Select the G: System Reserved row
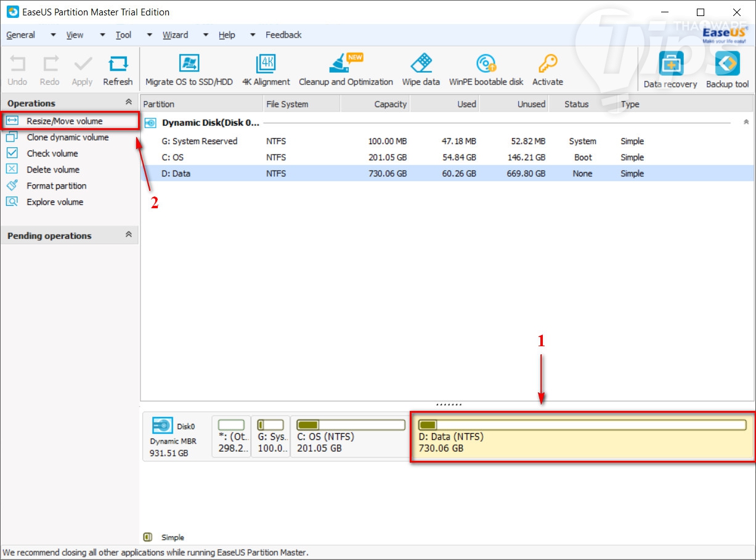 pyautogui.click(x=447, y=141)
